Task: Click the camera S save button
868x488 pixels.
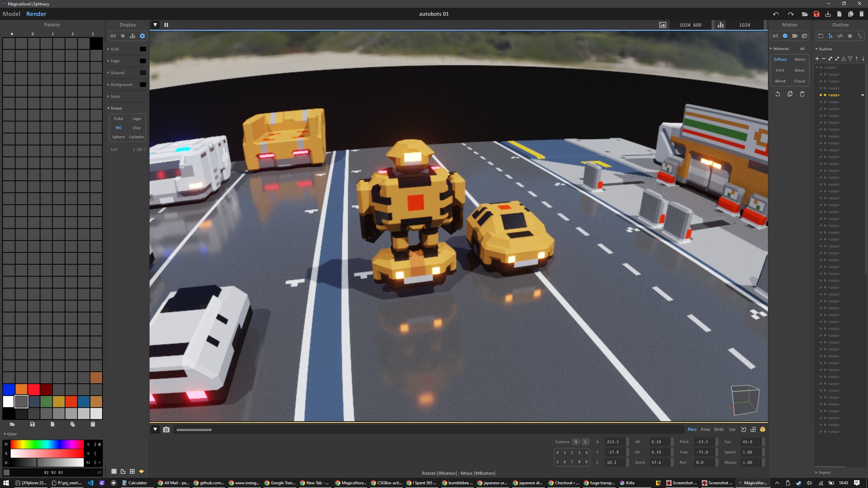Action: coord(576,442)
